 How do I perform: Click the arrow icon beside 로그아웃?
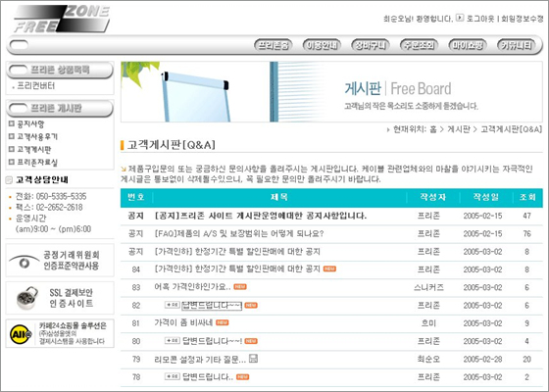coord(460,18)
